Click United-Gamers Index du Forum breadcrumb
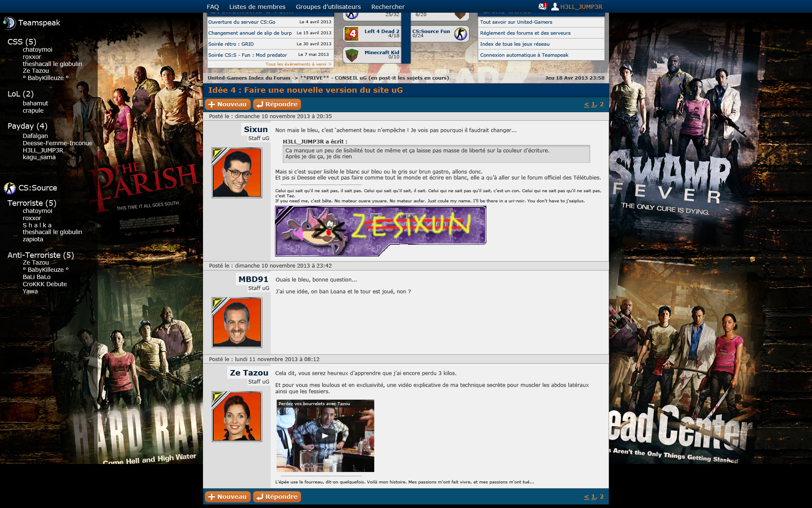This screenshot has width=812, height=508. (x=249, y=78)
